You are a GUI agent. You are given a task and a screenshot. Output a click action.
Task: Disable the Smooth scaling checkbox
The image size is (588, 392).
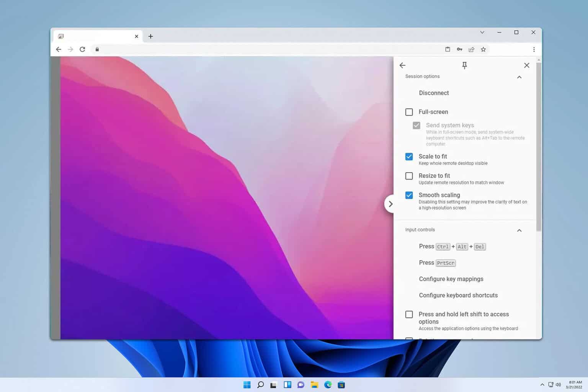pyautogui.click(x=409, y=195)
